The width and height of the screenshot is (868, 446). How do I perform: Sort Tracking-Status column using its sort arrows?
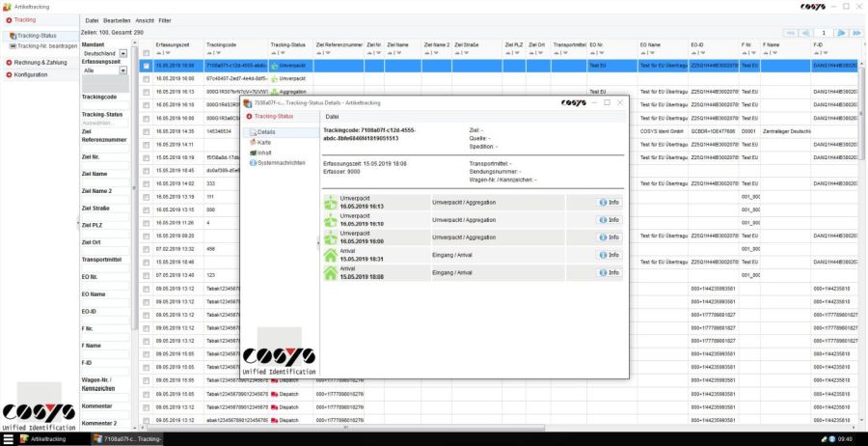click(276, 53)
